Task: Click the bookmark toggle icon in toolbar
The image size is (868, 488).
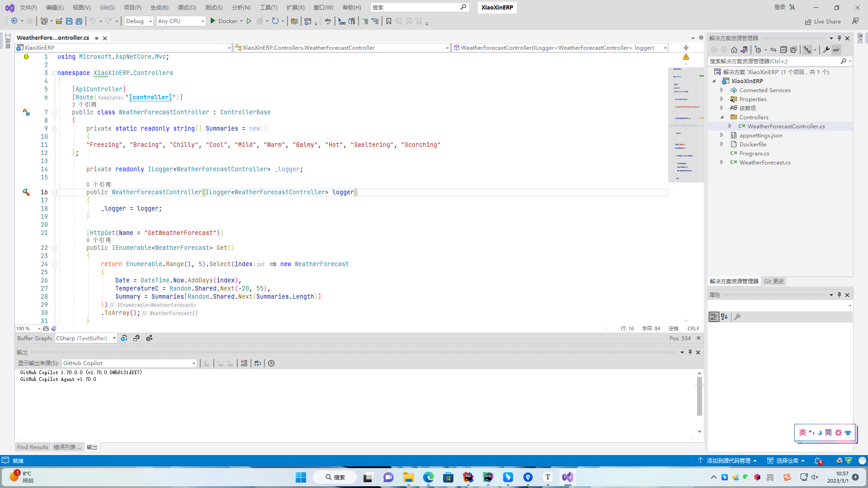Action: [388, 21]
